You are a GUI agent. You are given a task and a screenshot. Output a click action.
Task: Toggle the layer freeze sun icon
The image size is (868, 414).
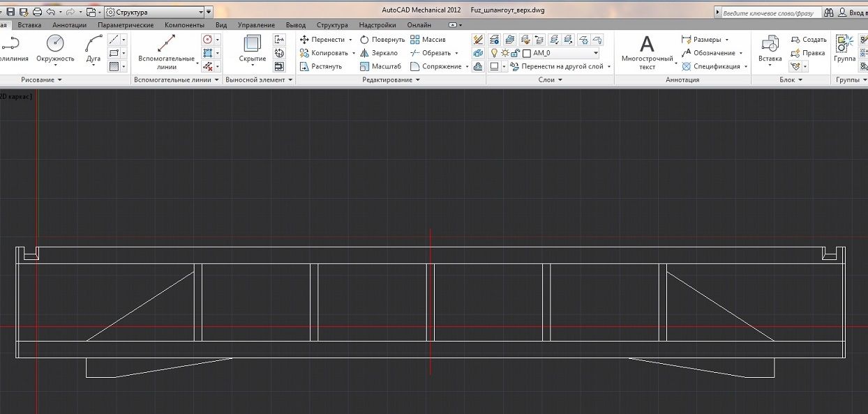point(504,53)
